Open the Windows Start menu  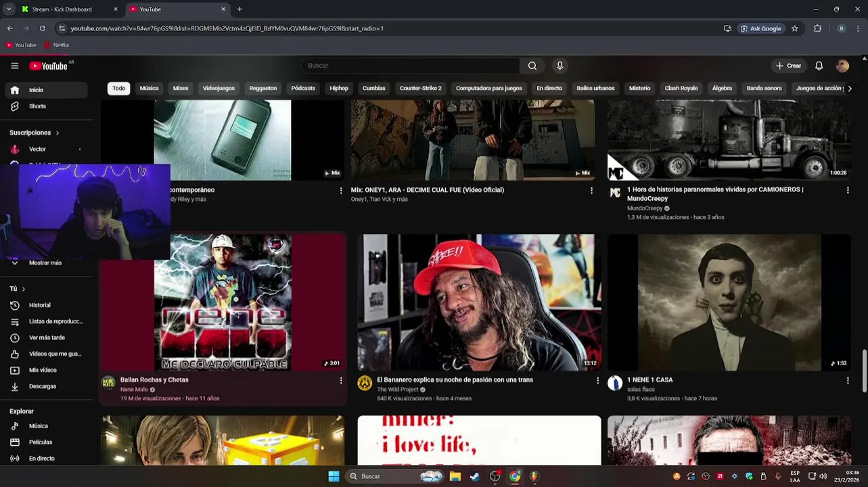(x=334, y=476)
